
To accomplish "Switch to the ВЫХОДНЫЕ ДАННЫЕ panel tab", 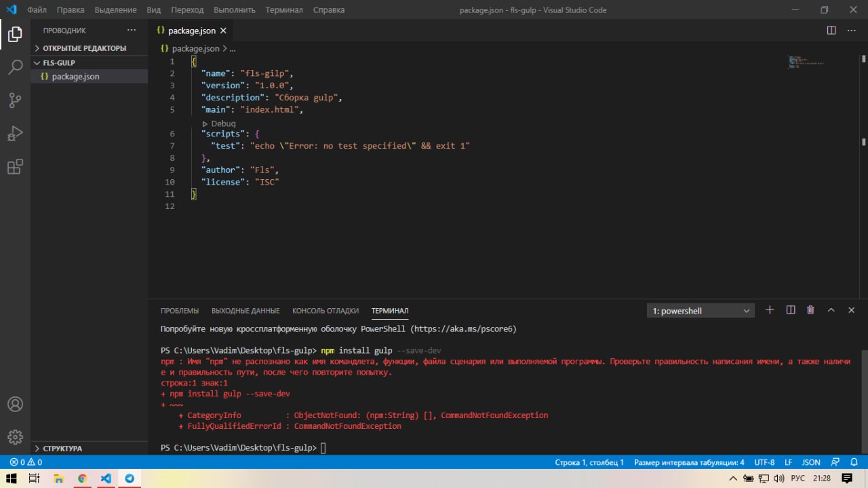I will click(245, 311).
